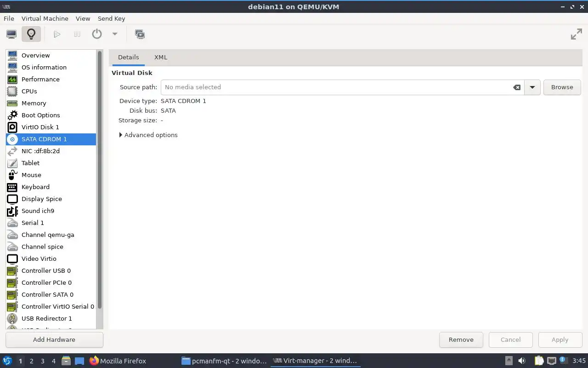
Task: Select Controller PCIe 0 entry
Action: point(51,282)
